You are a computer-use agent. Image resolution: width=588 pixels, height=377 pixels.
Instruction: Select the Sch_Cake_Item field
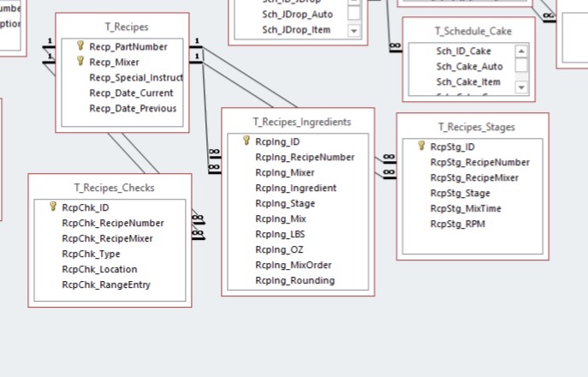pos(468,82)
